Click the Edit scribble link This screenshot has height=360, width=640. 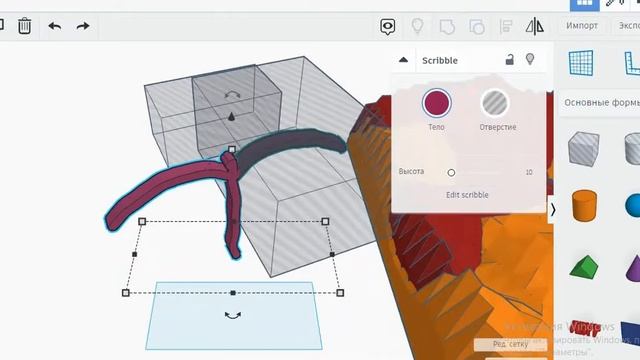tap(467, 195)
